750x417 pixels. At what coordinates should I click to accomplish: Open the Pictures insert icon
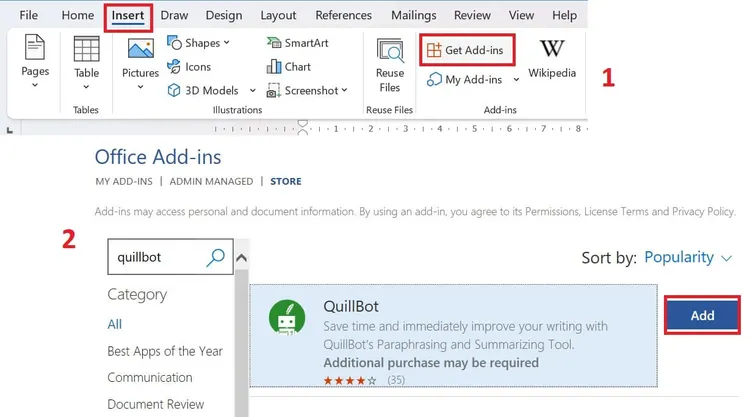pyautogui.click(x=141, y=49)
